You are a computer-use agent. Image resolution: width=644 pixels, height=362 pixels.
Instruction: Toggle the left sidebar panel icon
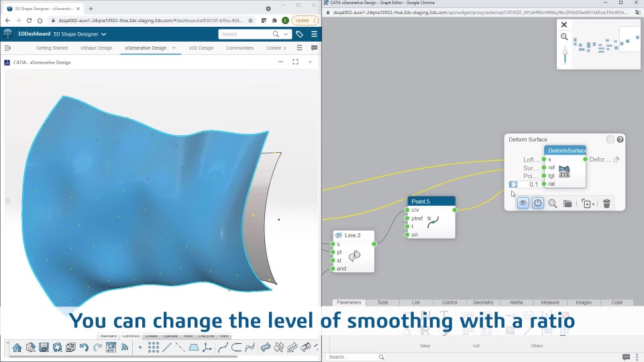(7, 48)
